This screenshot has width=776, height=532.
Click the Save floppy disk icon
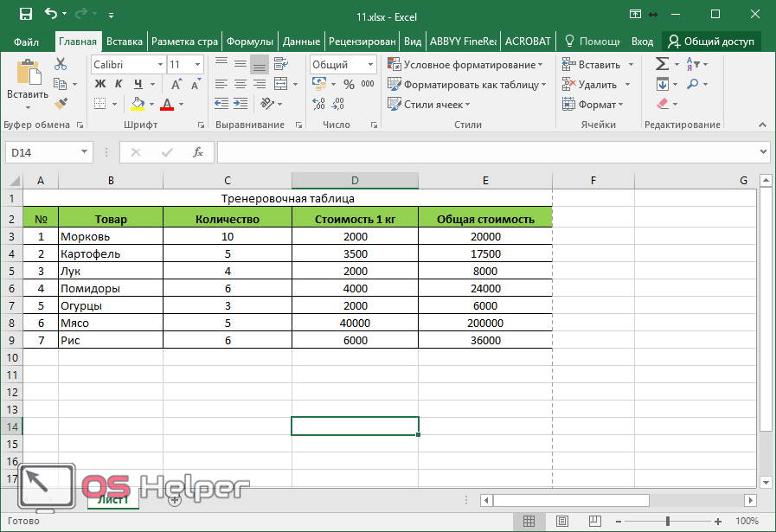click(x=25, y=14)
